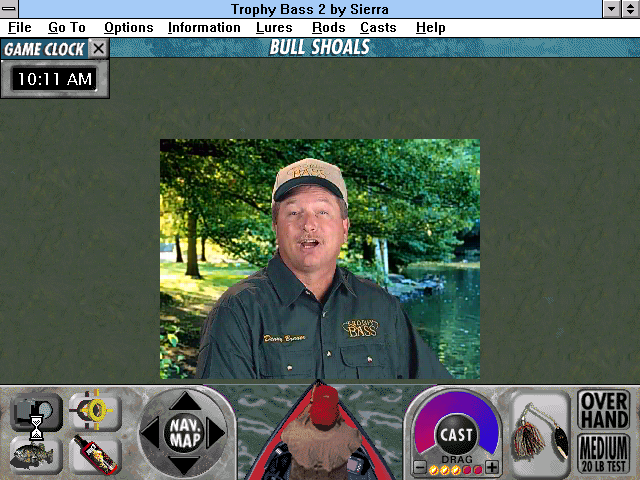Click the purple cast power gauge
Image resolution: width=640 pixels, height=480 pixels.
(456, 404)
